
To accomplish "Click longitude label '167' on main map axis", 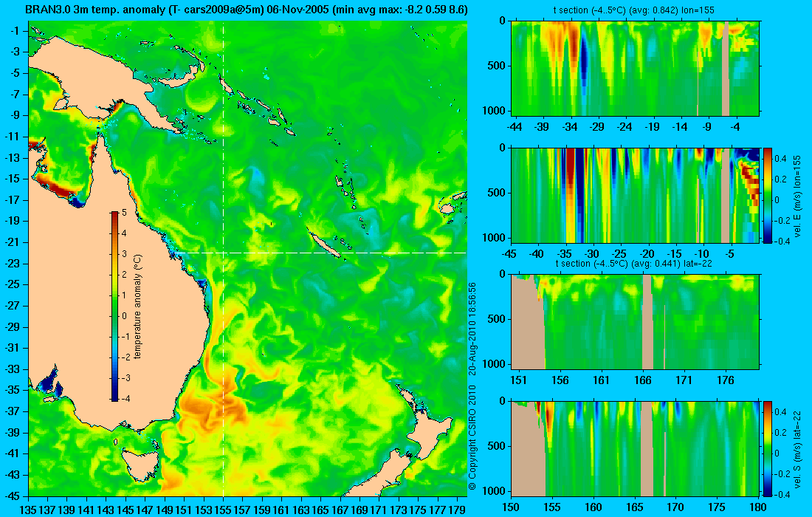I will click(x=340, y=510).
